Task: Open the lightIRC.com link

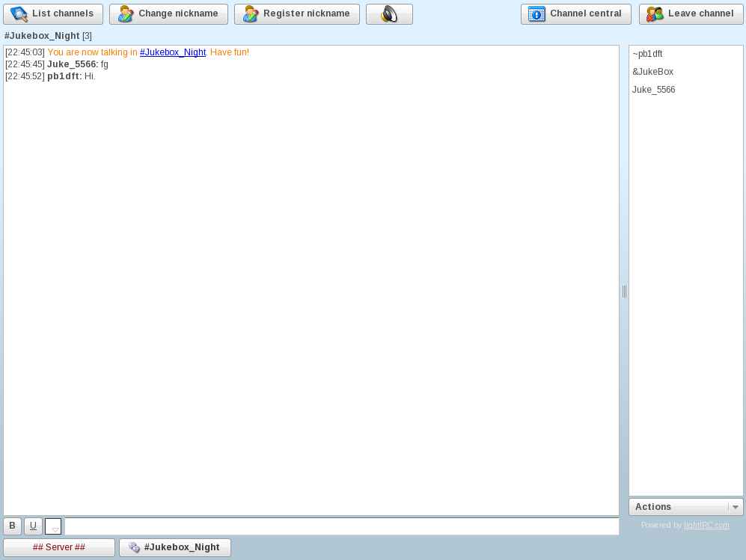Action: click(706, 525)
